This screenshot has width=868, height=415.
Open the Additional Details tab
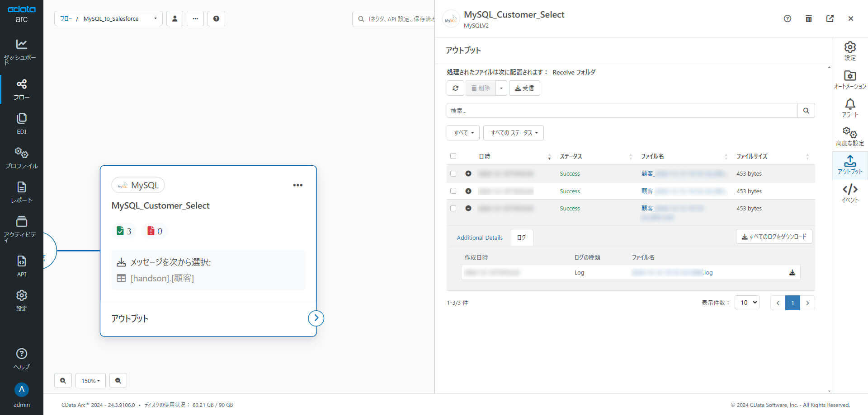tap(480, 238)
